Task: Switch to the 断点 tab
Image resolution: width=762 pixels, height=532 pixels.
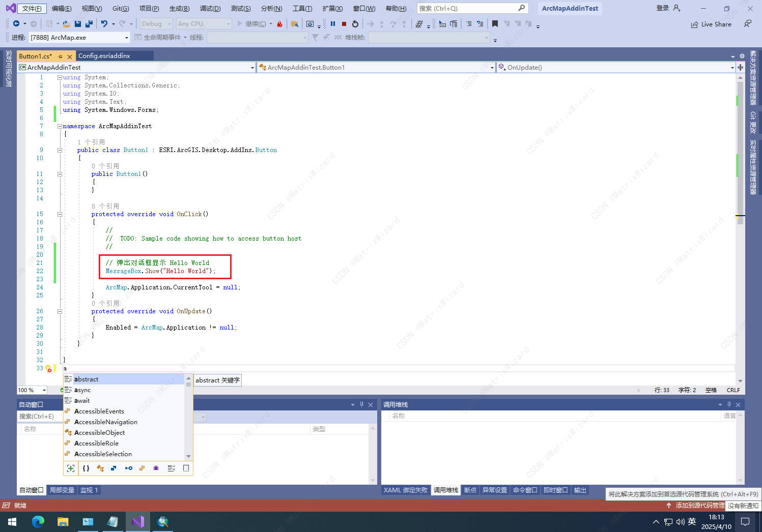Action: pos(470,490)
